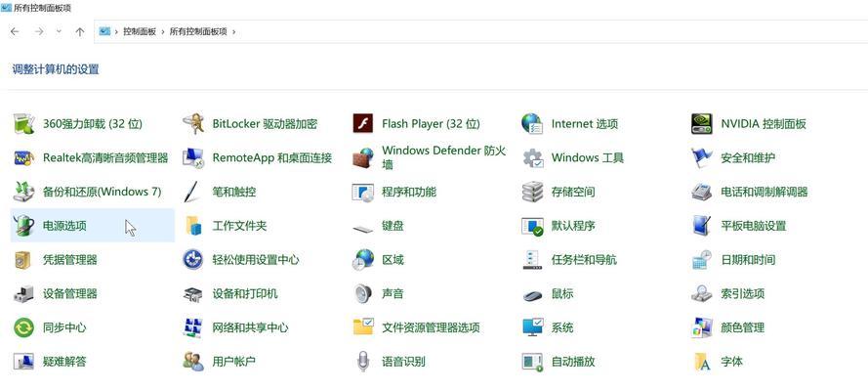Open the 区域 globe-clock icon

pos(363,259)
